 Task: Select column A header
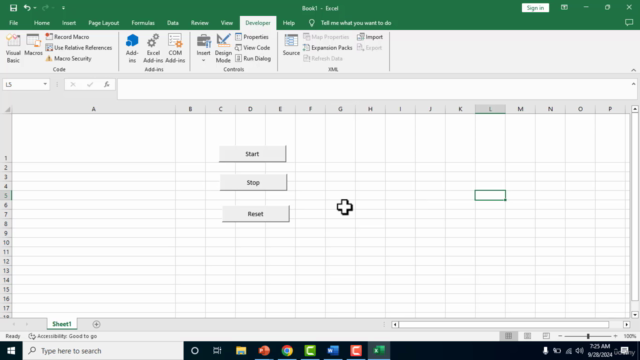point(93,109)
